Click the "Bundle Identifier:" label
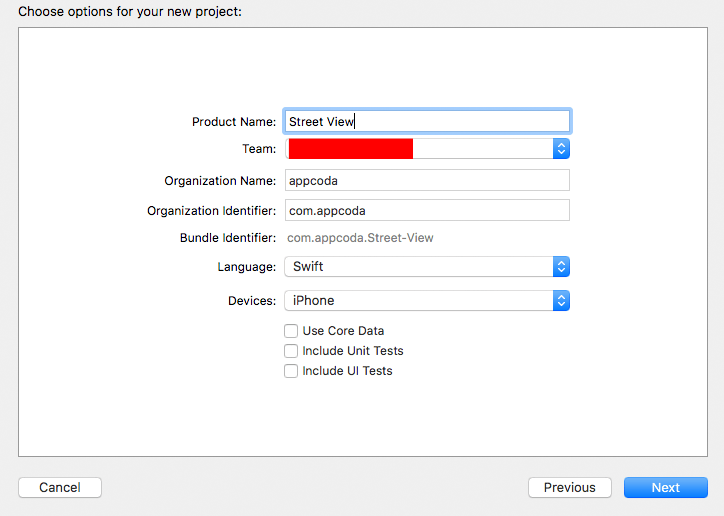The image size is (724, 516). 228,238
